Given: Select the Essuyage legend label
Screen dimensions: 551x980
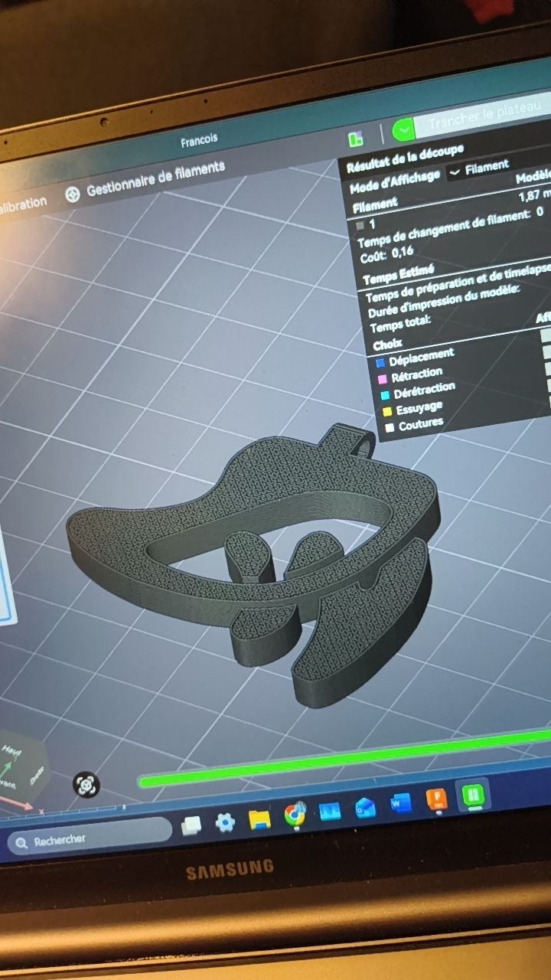Looking at the screenshot, I should coord(419,408).
